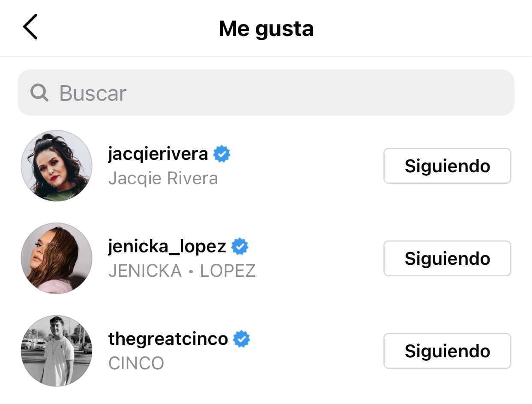Screen dimensions: 532x404
Task: Click the thegreatcinco username link
Action: pyautogui.click(x=167, y=338)
